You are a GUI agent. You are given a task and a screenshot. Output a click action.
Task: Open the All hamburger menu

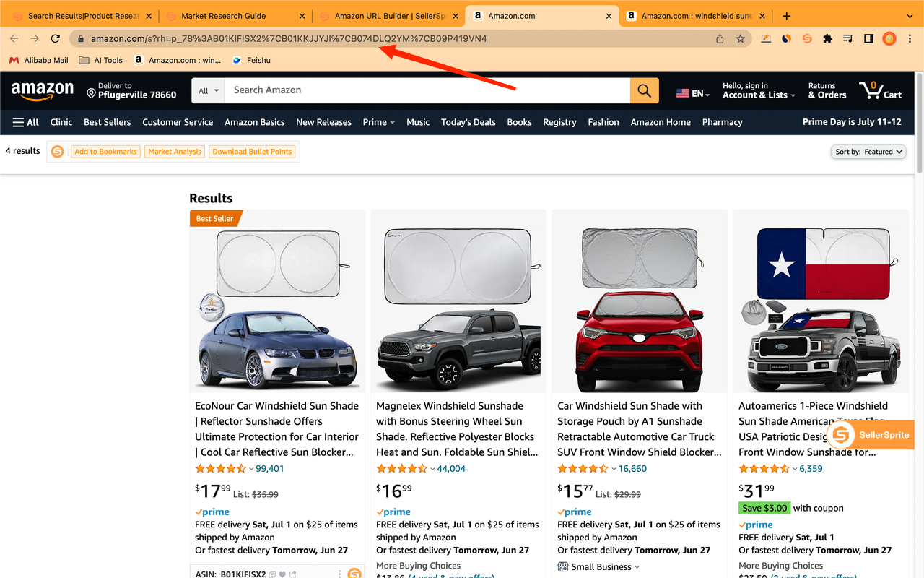click(x=26, y=122)
